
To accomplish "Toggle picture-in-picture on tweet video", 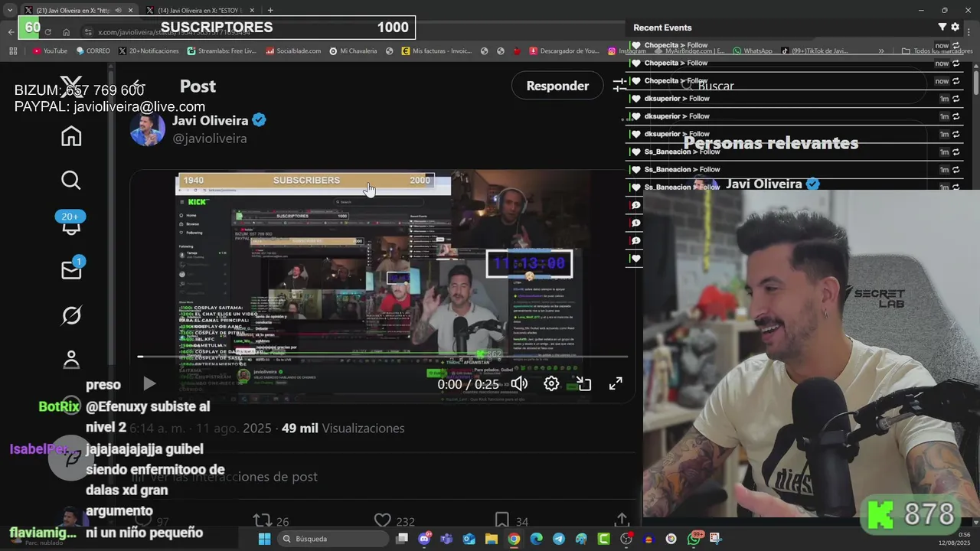I will coord(583,384).
